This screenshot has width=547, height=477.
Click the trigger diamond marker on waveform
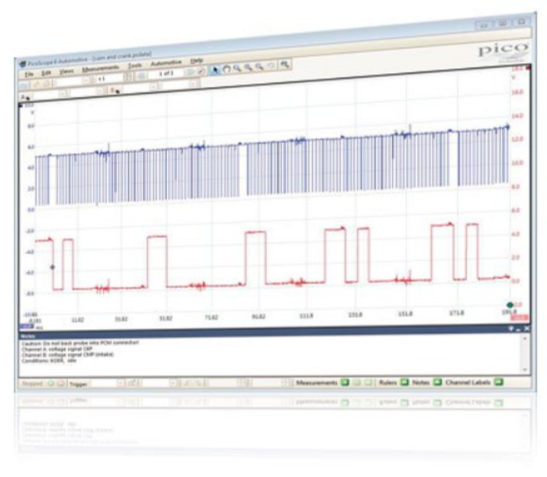(52, 267)
